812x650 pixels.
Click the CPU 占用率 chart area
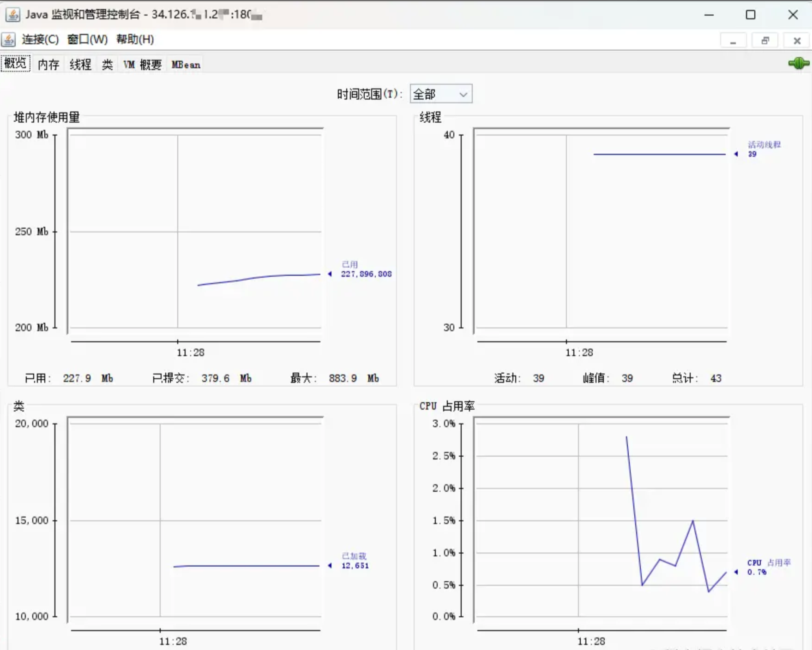(x=601, y=520)
